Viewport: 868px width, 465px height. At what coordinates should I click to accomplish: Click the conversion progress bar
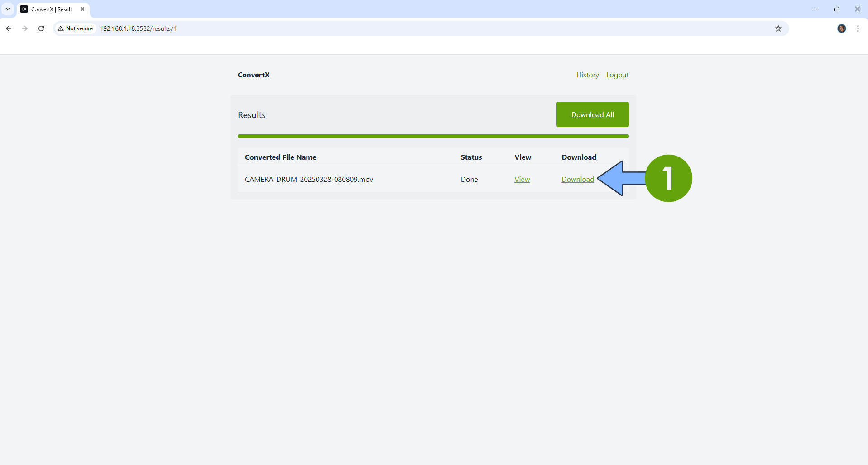(433, 136)
